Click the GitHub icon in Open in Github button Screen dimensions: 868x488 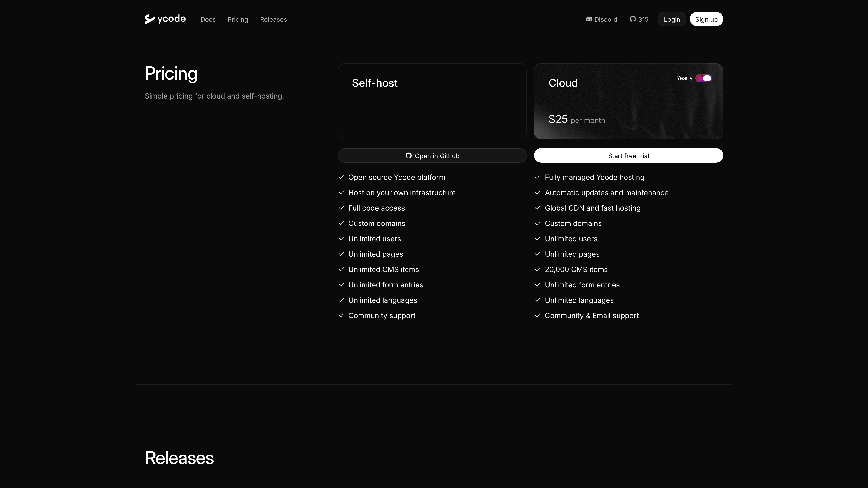tap(408, 156)
